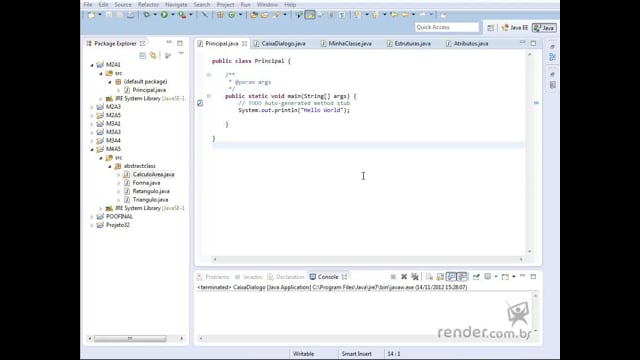Open the Refactor menu
Screen dimensions: 640x360
pyautogui.click(x=148, y=4)
